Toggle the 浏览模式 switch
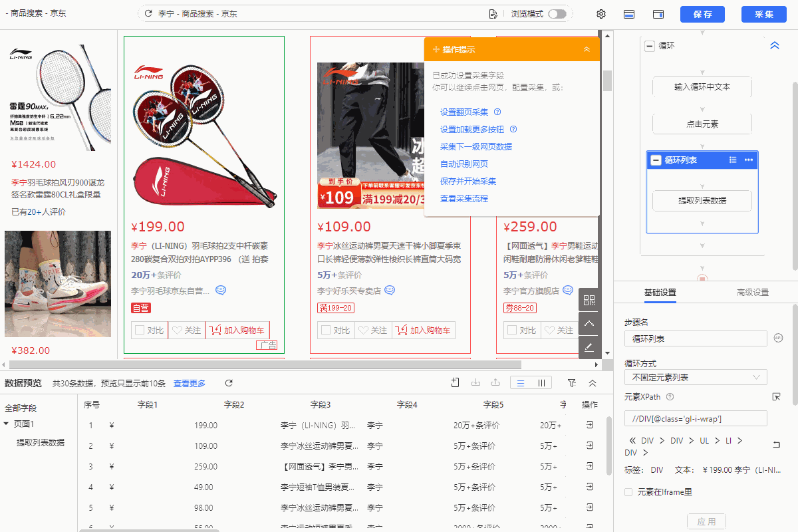The width and height of the screenshot is (798, 532). [557, 14]
